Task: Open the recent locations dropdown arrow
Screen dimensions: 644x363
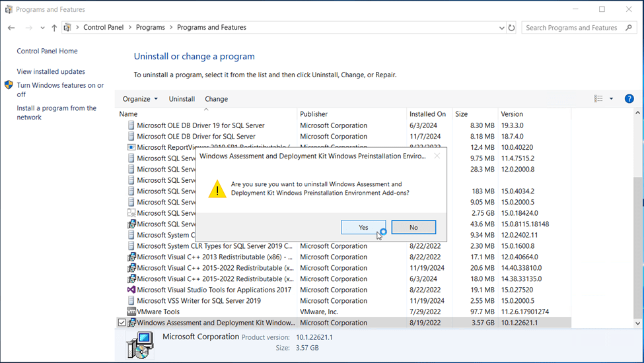Action: click(42, 28)
